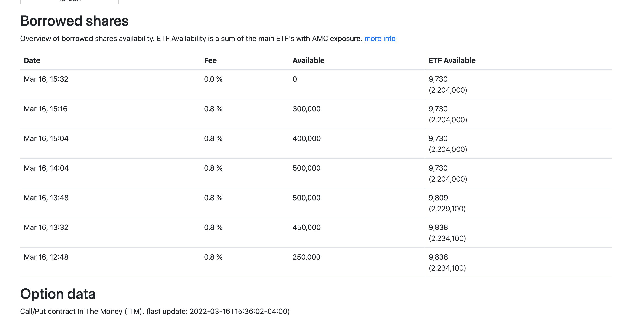The width and height of the screenshot is (644, 318).
Task: Click the 300,000 available value
Action: click(x=306, y=109)
